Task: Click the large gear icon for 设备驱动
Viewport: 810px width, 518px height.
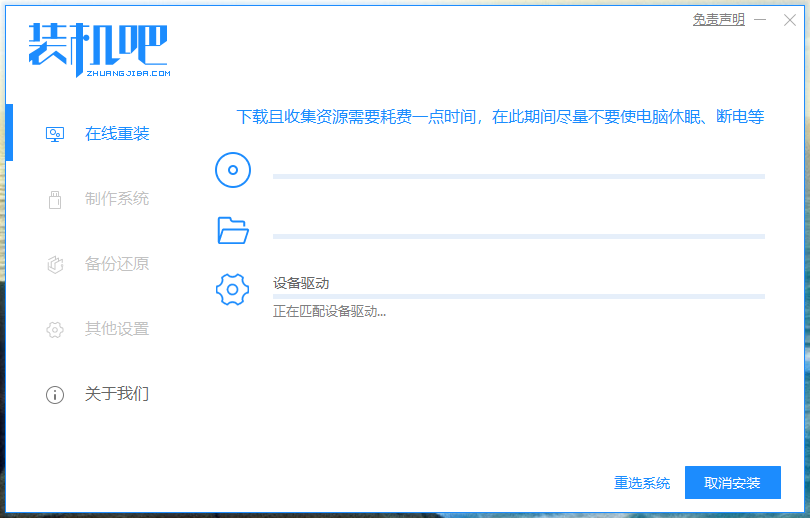Action: click(x=233, y=290)
